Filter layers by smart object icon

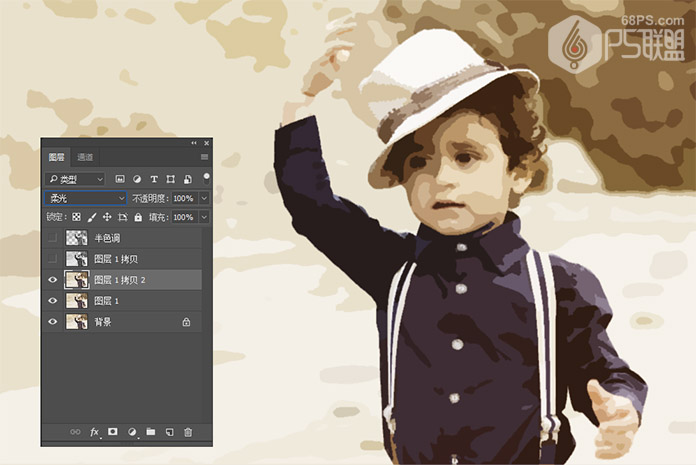point(188,179)
